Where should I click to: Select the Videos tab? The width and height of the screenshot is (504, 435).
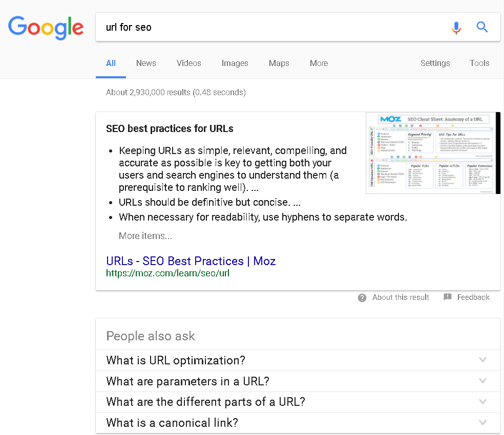coord(188,63)
